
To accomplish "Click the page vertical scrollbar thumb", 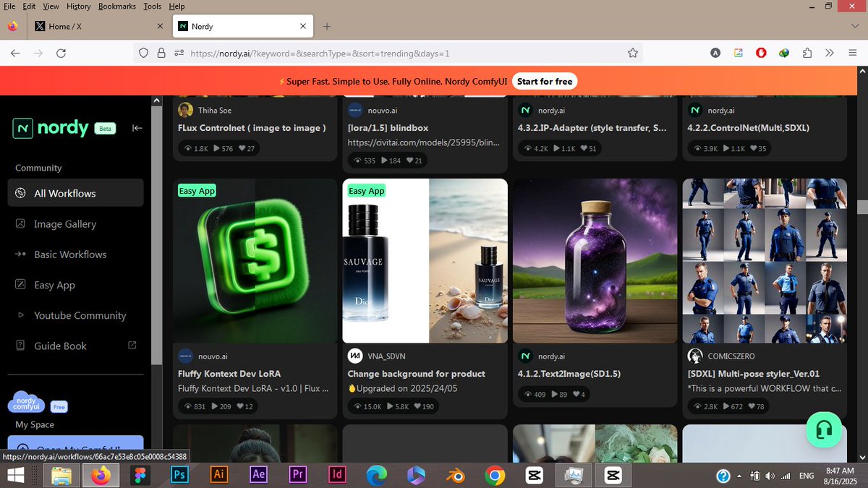I will [x=861, y=206].
